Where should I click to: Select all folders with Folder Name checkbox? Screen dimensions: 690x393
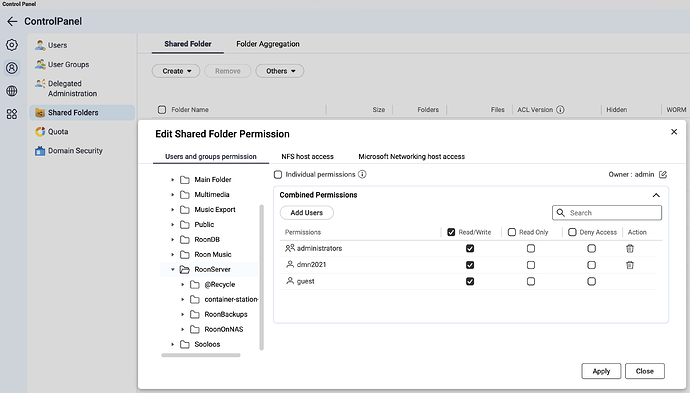tap(162, 110)
